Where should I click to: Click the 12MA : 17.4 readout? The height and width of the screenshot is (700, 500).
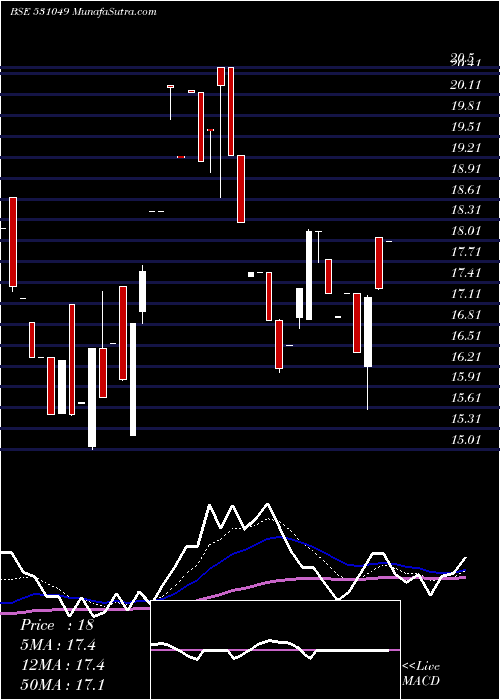(62, 665)
